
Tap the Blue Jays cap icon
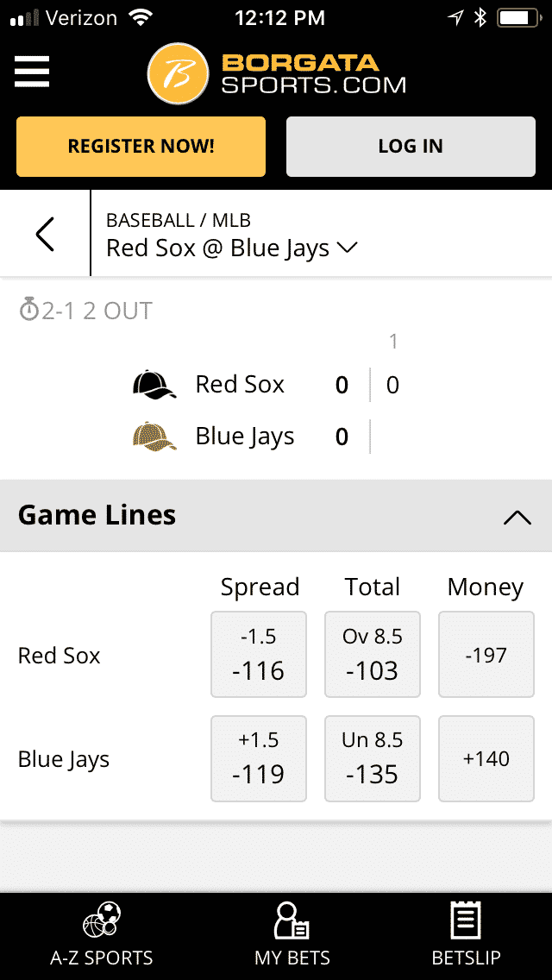pyautogui.click(x=154, y=437)
